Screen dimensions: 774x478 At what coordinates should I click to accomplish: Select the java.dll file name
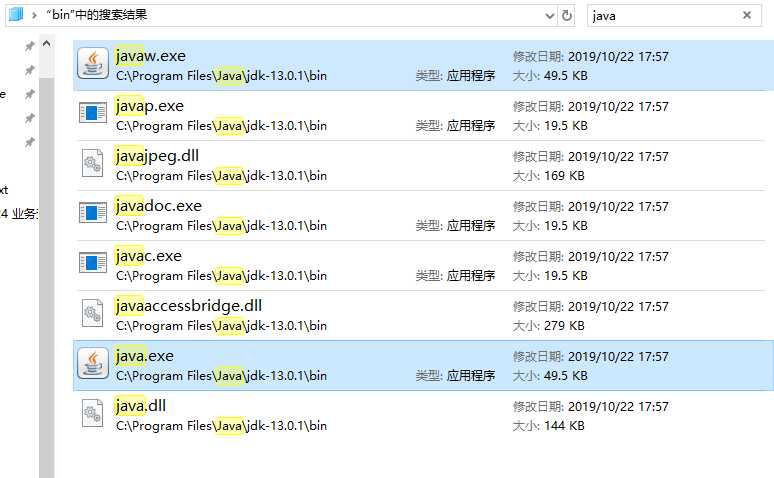(141, 406)
